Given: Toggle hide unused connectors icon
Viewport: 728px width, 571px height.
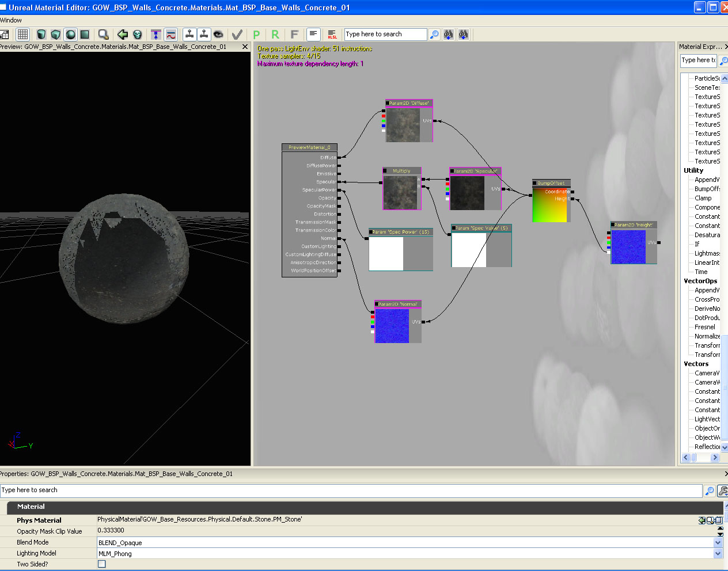Looking at the screenshot, I should pos(156,35).
